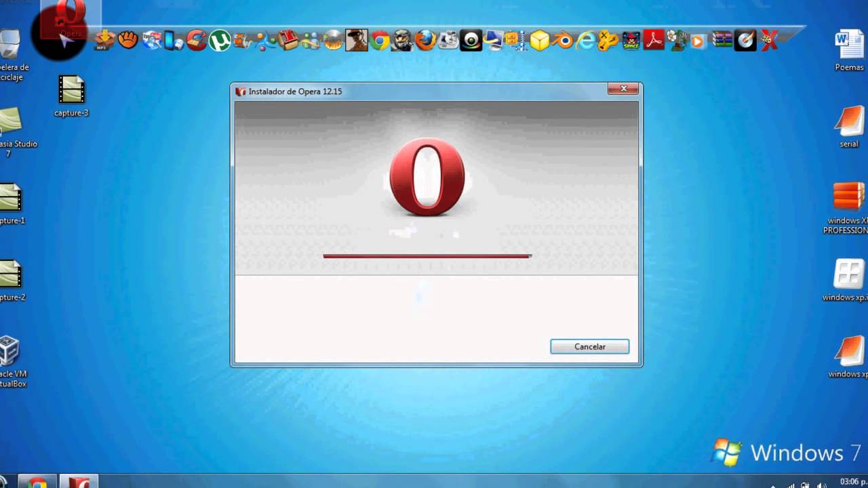
Task: Open the flower pot game dock icon
Action: point(677,41)
